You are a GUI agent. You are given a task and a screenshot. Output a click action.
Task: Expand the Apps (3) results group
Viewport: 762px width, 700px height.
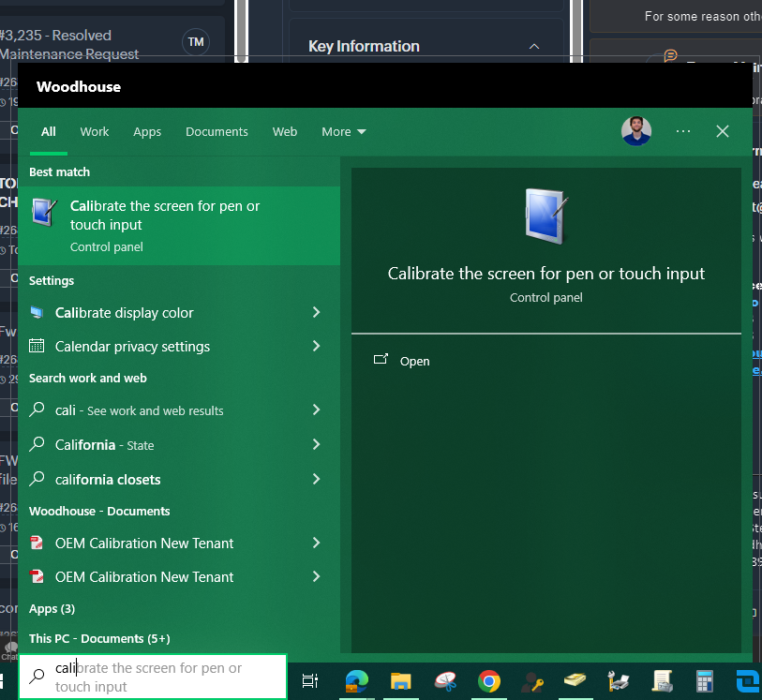coord(52,609)
